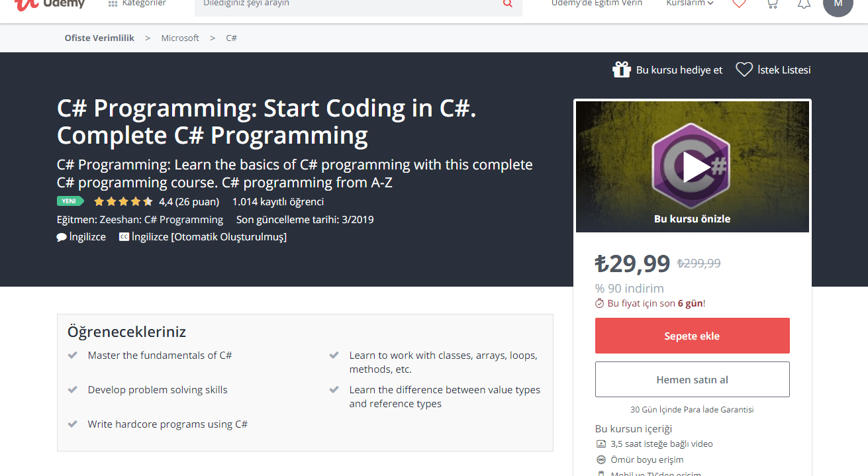Open the shopping cart icon
Screen dimensions: 868x476
tap(771, 3)
